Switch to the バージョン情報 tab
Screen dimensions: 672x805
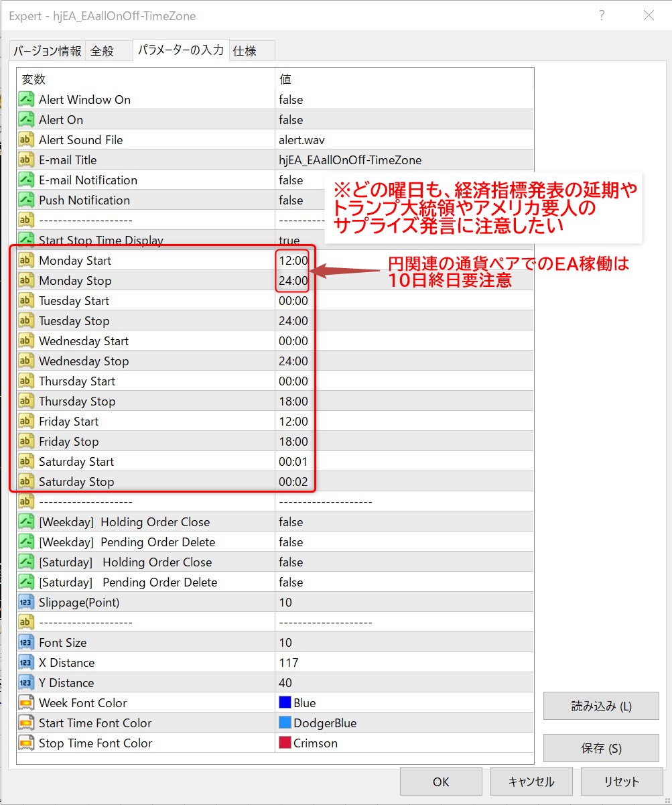[x=47, y=51]
